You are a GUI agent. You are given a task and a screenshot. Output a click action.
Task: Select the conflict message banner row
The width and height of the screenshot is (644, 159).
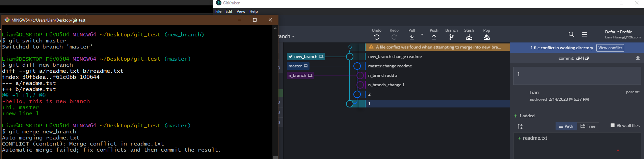click(x=437, y=47)
